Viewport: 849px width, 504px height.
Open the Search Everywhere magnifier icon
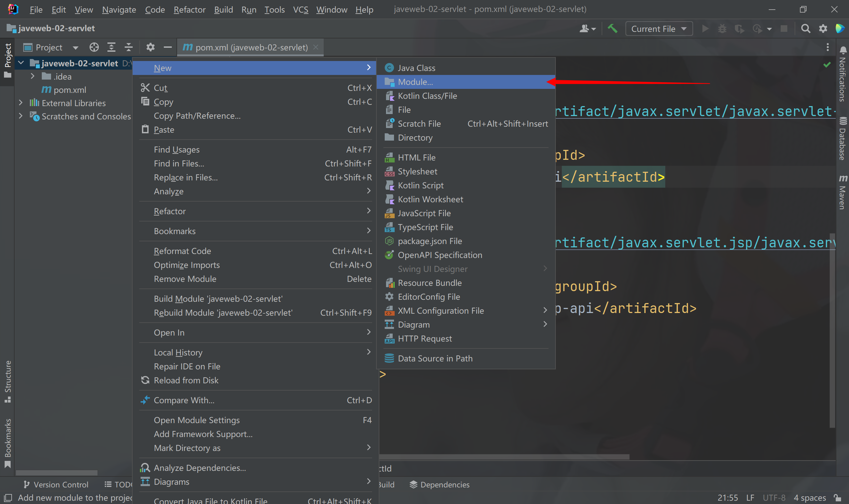click(805, 29)
